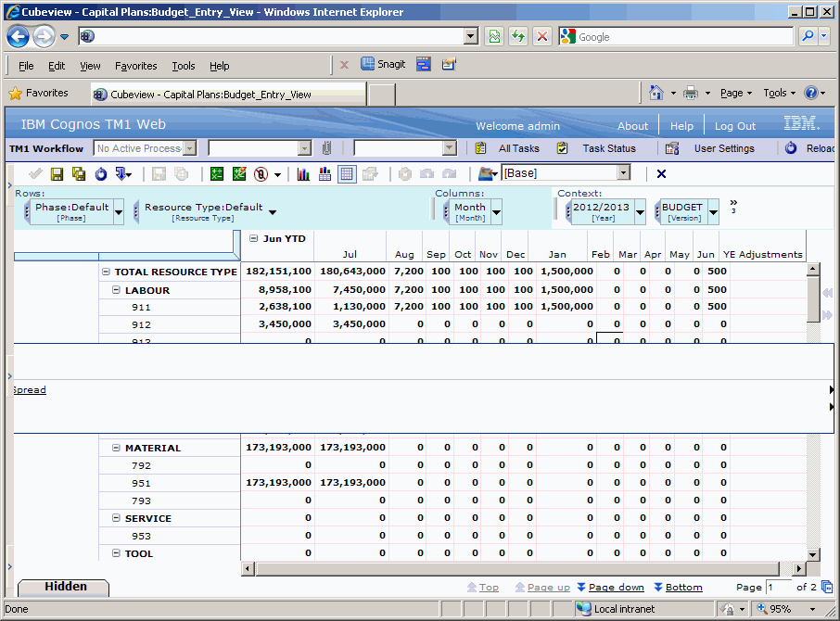Image resolution: width=840 pixels, height=621 pixels.
Task: Open the Edit menu
Action: point(57,66)
